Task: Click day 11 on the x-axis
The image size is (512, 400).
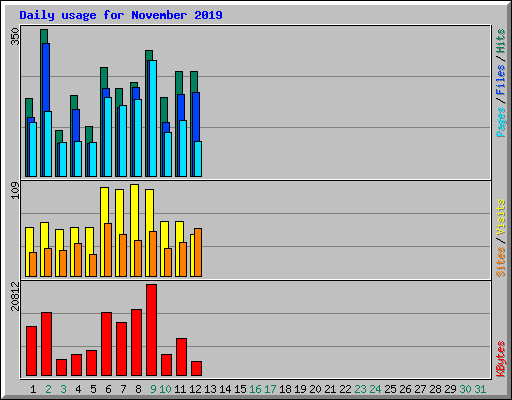Action: (180, 389)
